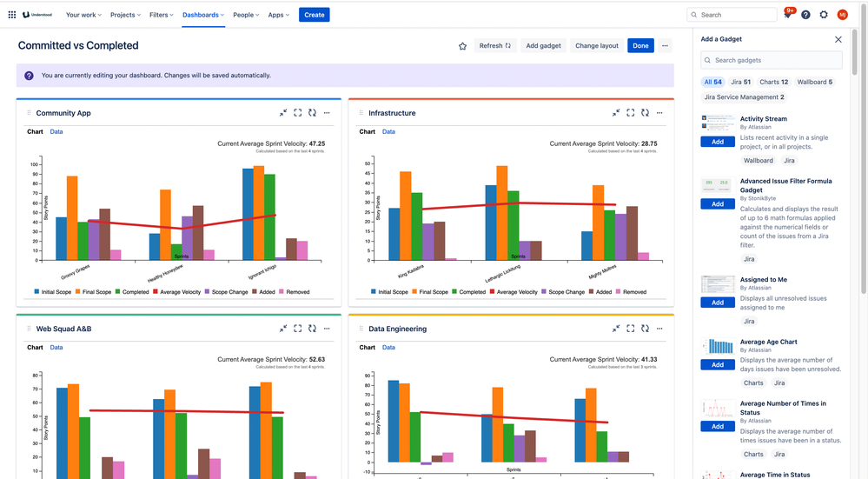Add the Advanced Issue Filter Formula Gadget
868x479 pixels.
point(718,204)
